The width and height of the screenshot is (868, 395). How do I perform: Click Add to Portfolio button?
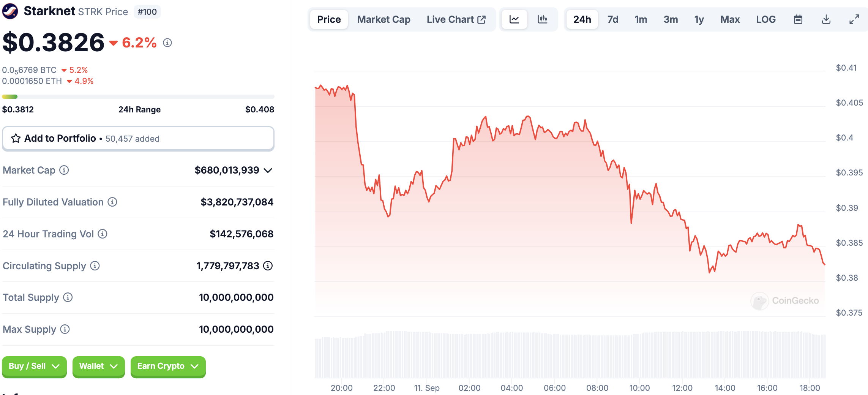pyautogui.click(x=138, y=139)
